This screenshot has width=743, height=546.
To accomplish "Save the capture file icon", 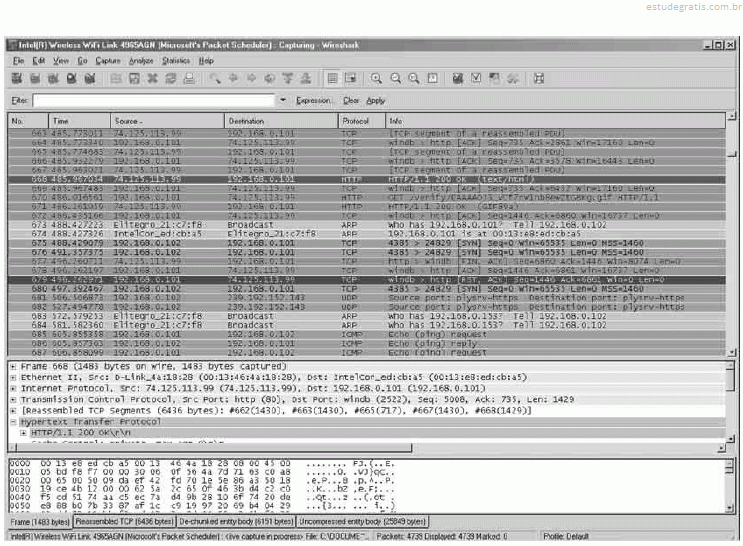I will click(134, 79).
